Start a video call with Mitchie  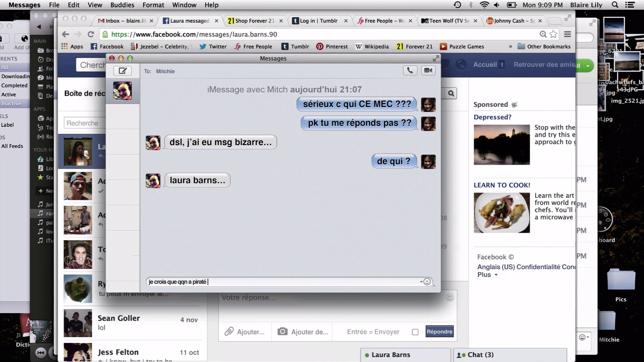tap(428, 70)
